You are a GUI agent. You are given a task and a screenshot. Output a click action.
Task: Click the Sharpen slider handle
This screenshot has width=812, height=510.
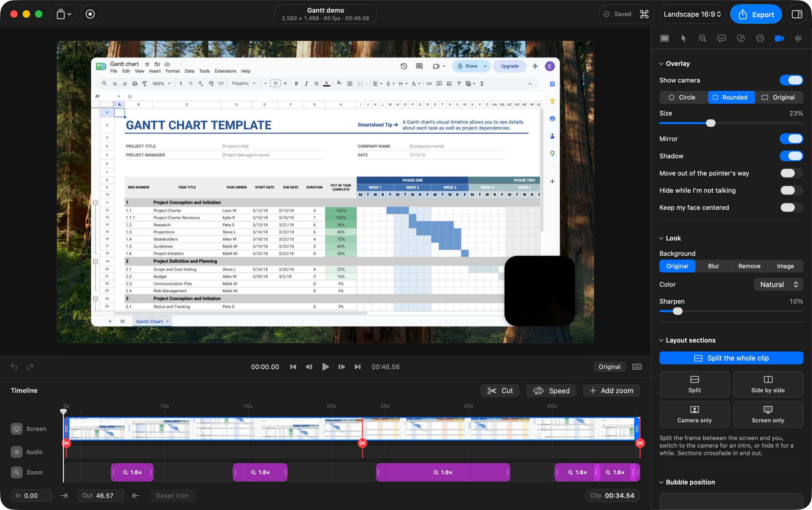677,311
